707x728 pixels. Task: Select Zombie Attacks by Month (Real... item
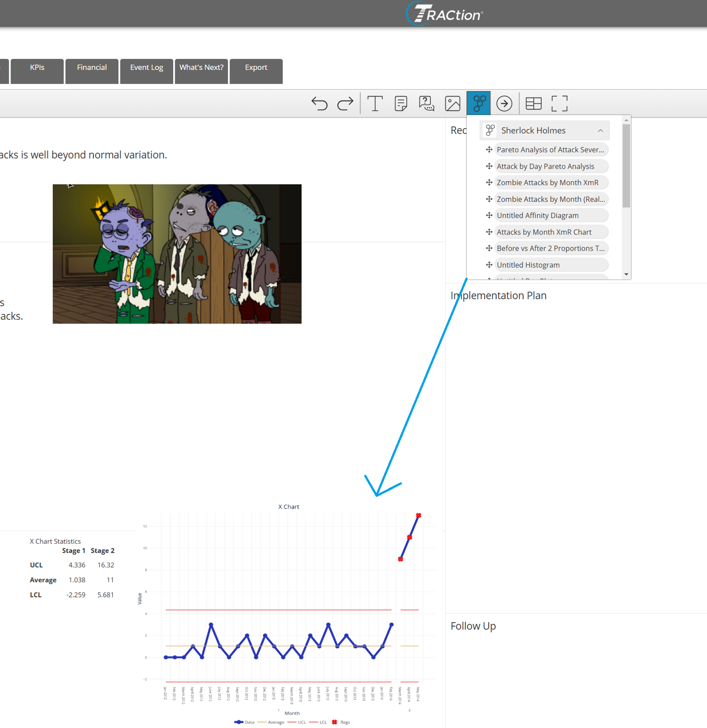551,199
